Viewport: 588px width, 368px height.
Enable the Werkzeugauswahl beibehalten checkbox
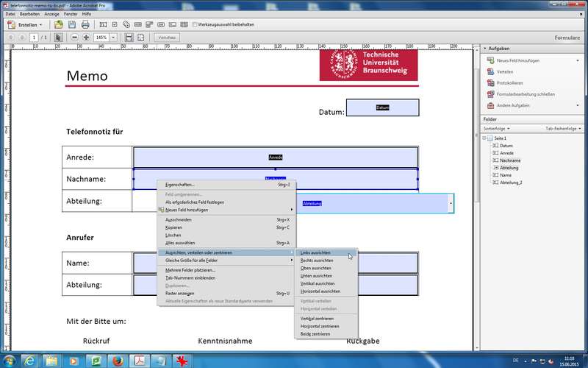(x=194, y=24)
